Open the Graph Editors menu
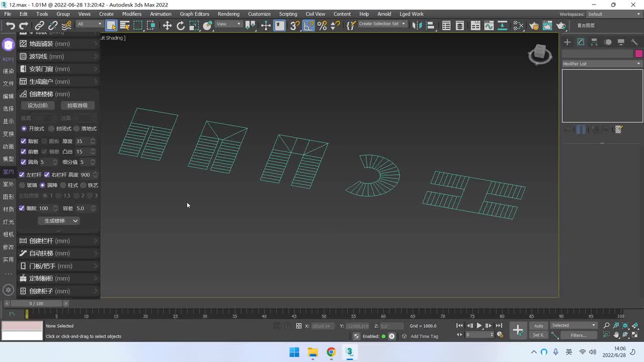 click(x=194, y=14)
